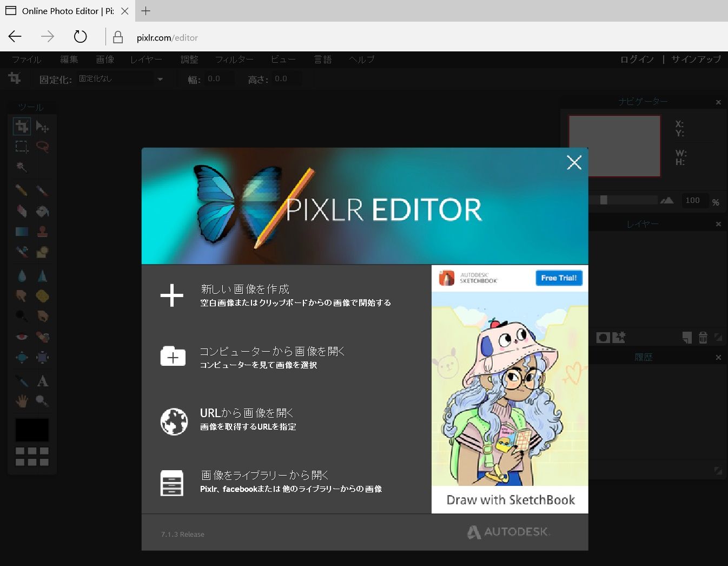The width and height of the screenshot is (728, 566).
Task: Click the browser refresh button
Action: pyautogui.click(x=80, y=37)
